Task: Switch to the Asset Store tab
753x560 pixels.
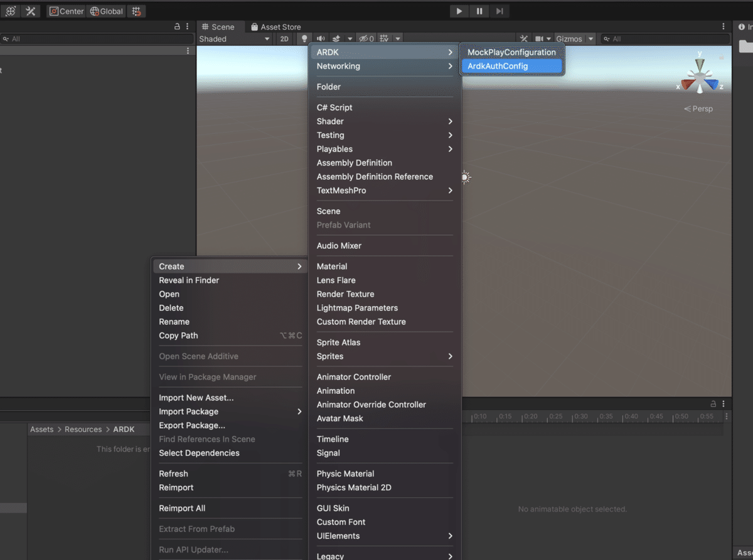Action: pos(275,27)
